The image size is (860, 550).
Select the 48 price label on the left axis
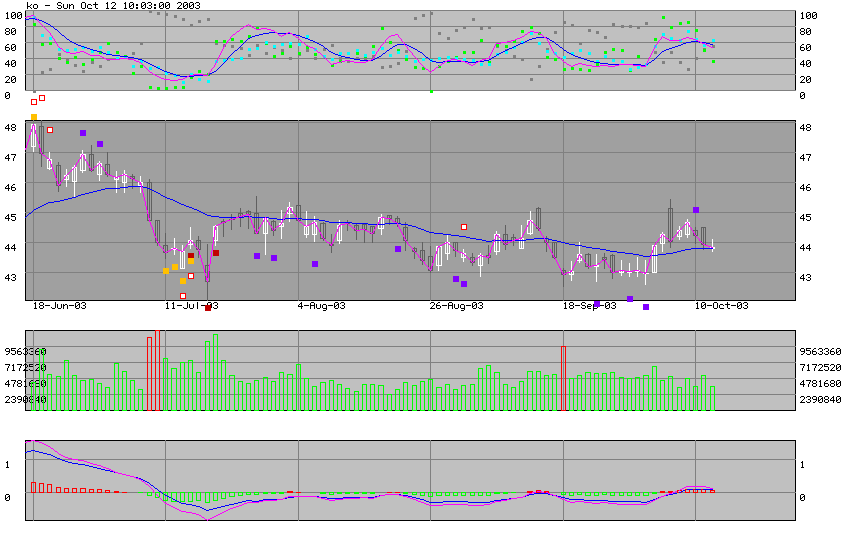pyautogui.click(x=10, y=128)
